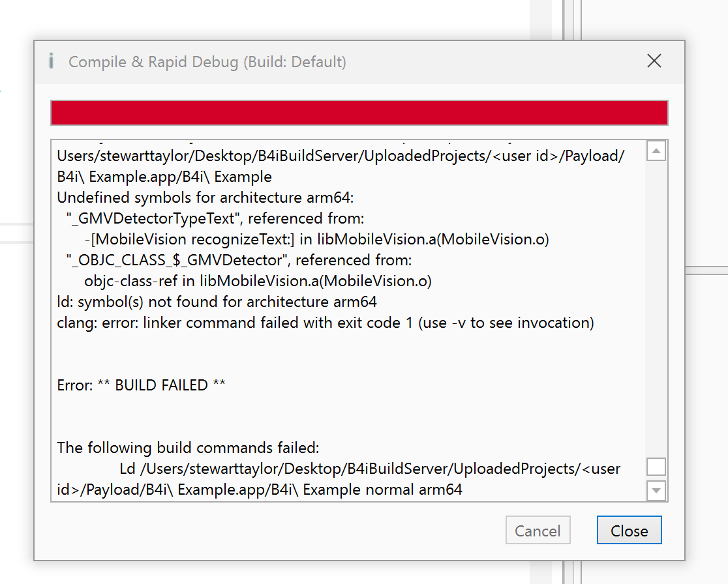Click the scrollbar thumb in the log
Viewport: 728px width, 584px height.
point(656,467)
